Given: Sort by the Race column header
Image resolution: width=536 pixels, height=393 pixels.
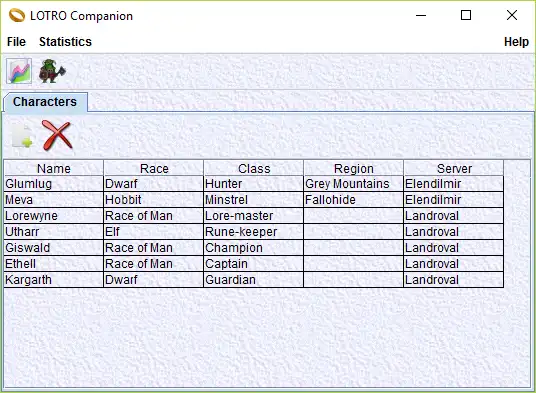Looking at the screenshot, I should pos(154,168).
